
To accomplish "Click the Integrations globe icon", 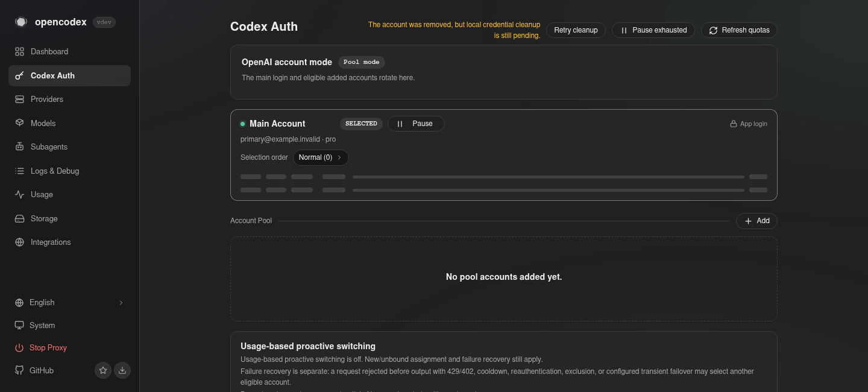I will [x=19, y=242].
